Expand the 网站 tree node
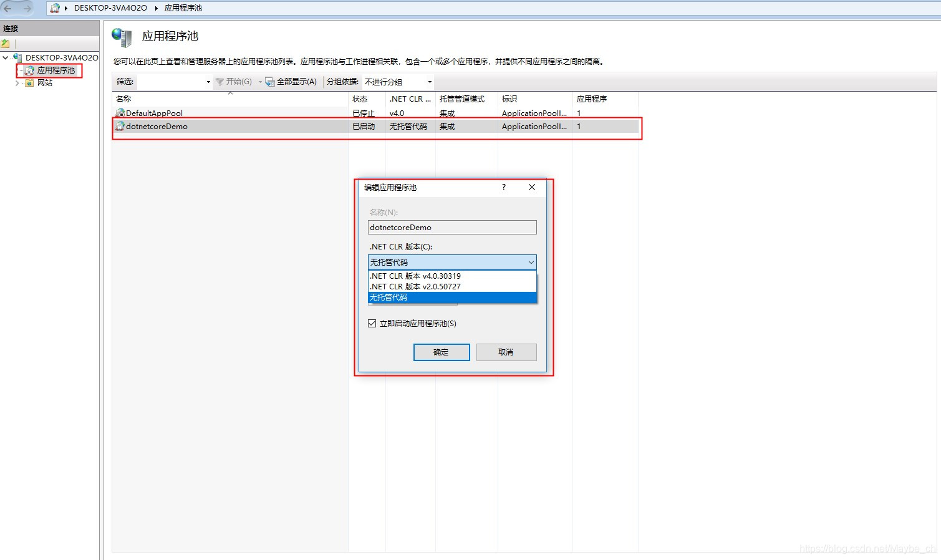 [x=17, y=83]
